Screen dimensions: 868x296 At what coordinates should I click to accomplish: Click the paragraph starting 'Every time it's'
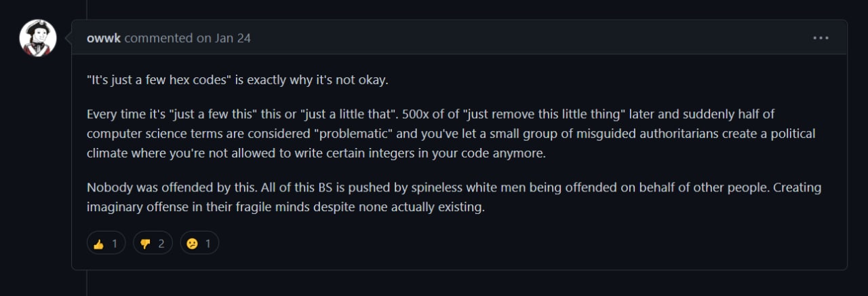[451, 133]
